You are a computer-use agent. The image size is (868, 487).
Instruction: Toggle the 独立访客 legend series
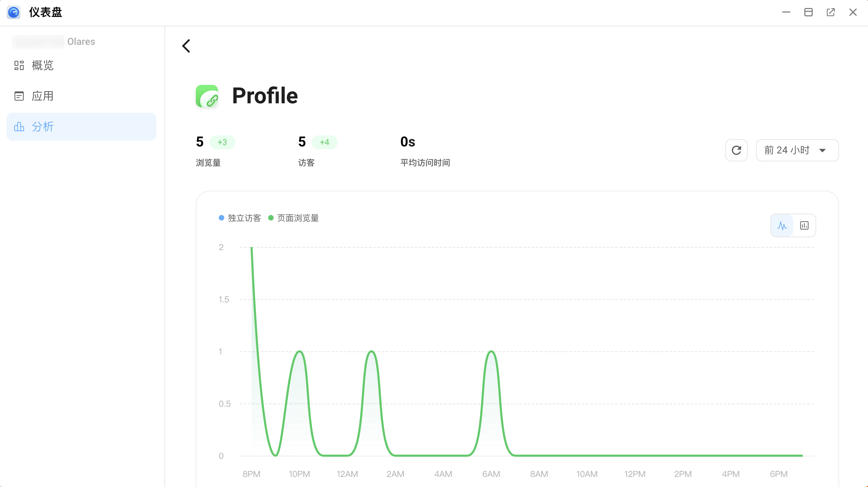240,218
